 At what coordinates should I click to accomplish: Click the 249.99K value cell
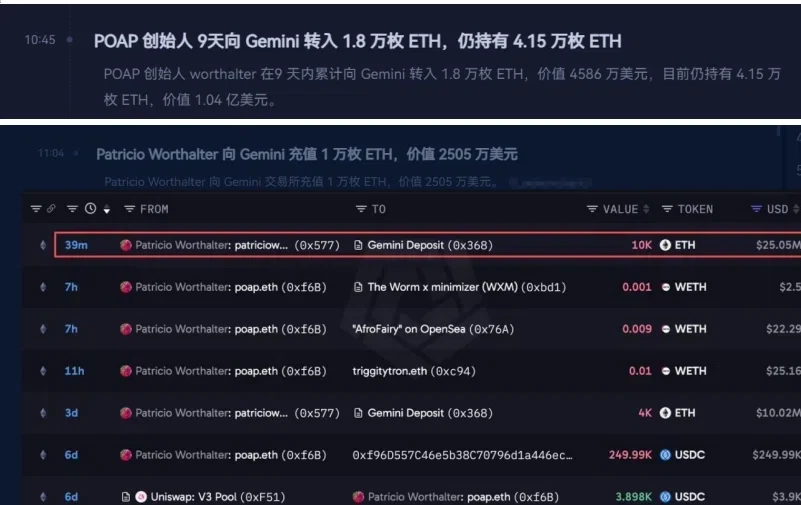(630, 455)
